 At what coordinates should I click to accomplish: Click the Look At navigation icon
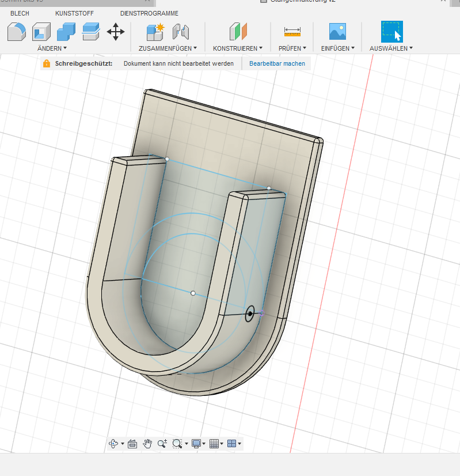point(132,444)
